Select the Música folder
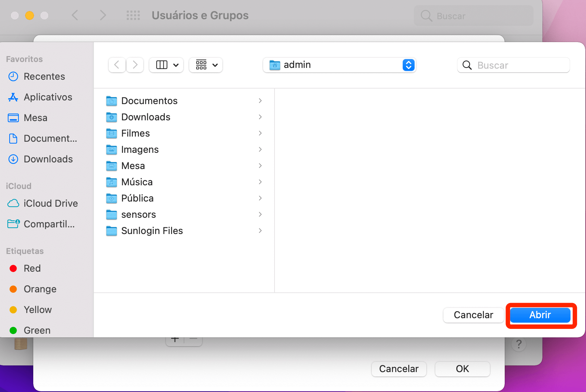 point(137,182)
